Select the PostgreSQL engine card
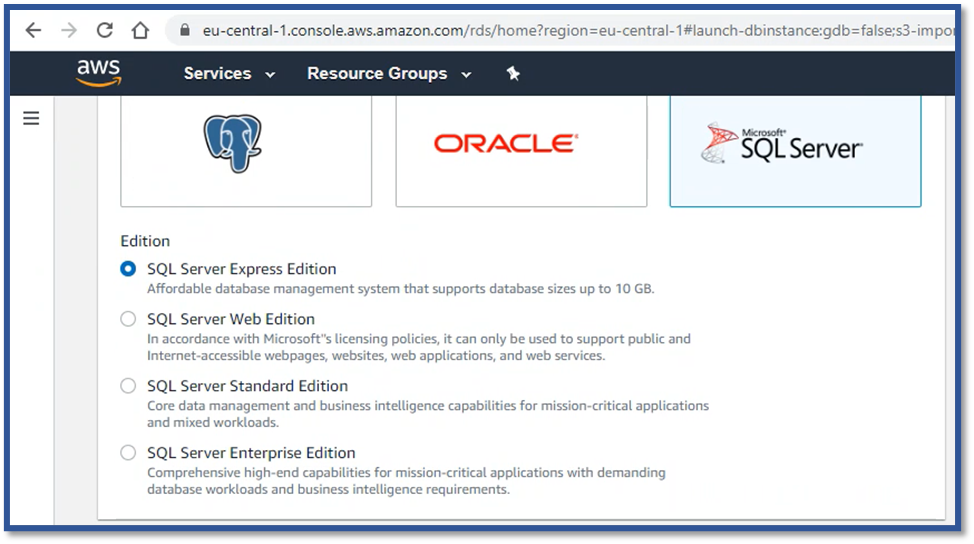Screen dimensions: 974x544 [246, 151]
